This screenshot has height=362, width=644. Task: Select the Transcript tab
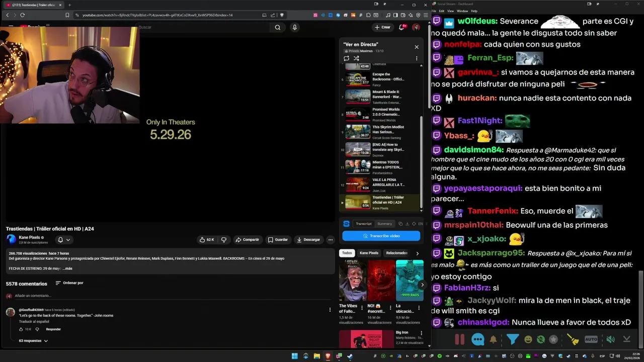(x=363, y=224)
